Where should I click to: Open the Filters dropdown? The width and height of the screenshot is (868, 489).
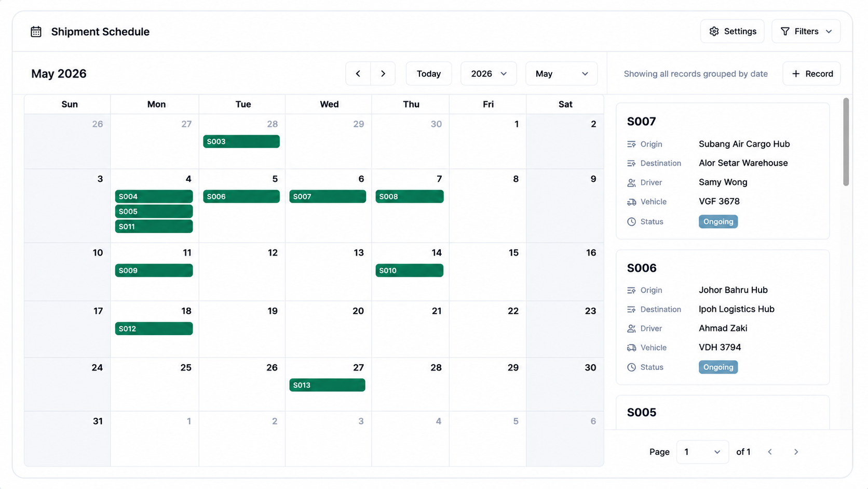pos(806,31)
